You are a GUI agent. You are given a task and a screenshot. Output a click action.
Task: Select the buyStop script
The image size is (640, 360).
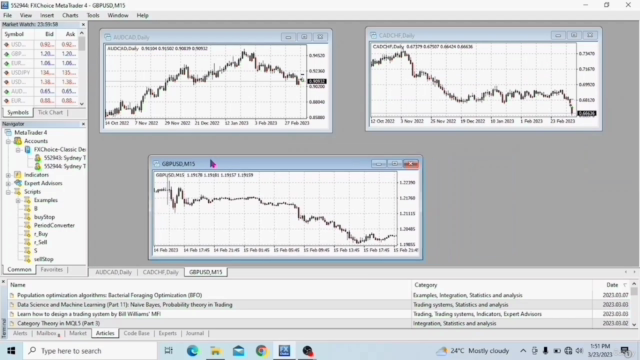(44, 217)
